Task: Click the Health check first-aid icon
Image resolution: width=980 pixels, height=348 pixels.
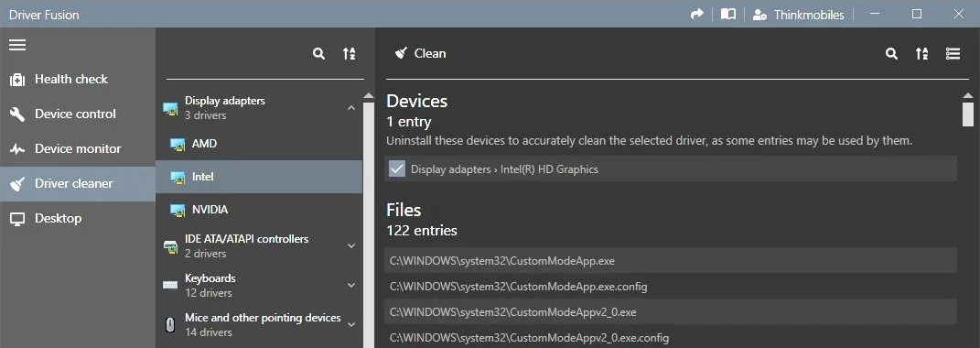Action: [x=17, y=80]
